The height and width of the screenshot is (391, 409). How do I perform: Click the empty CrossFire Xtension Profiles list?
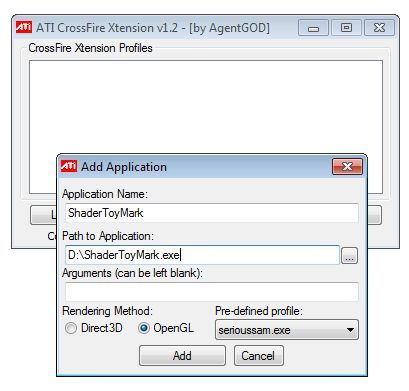click(x=206, y=107)
